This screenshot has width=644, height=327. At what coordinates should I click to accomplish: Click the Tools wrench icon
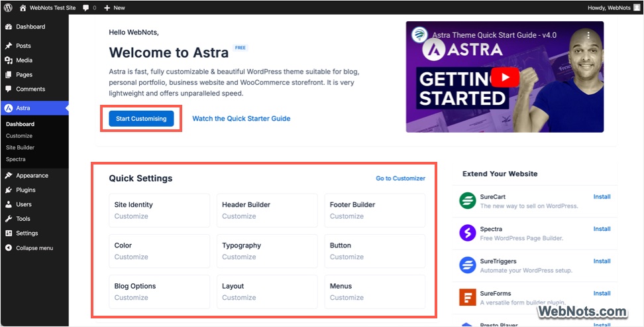[9, 219]
